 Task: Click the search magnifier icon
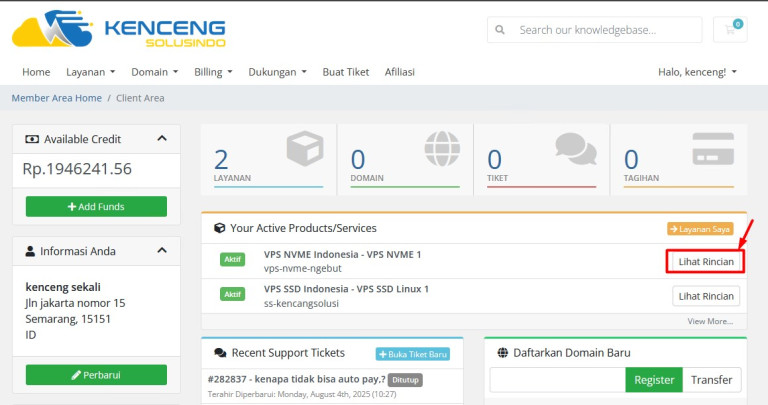click(x=503, y=30)
